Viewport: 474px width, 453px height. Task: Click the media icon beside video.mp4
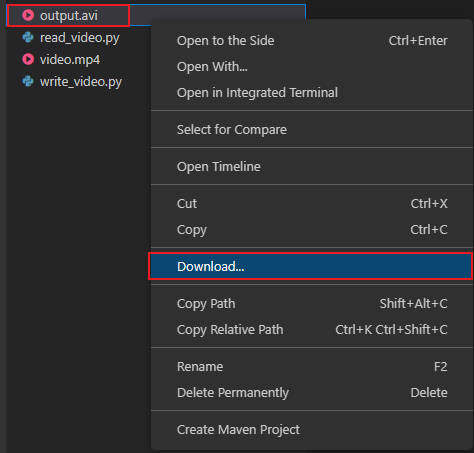point(28,59)
